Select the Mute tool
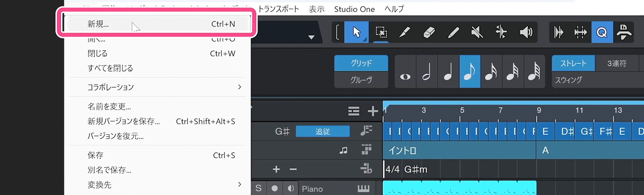Screen dimensions: 644x195 click(x=477, y=32)
